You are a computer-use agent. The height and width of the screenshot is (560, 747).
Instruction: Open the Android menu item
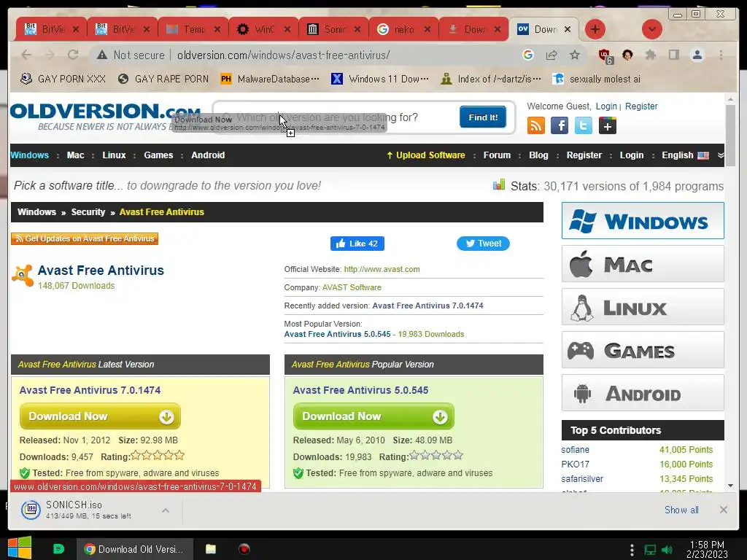tap(208, 155)
